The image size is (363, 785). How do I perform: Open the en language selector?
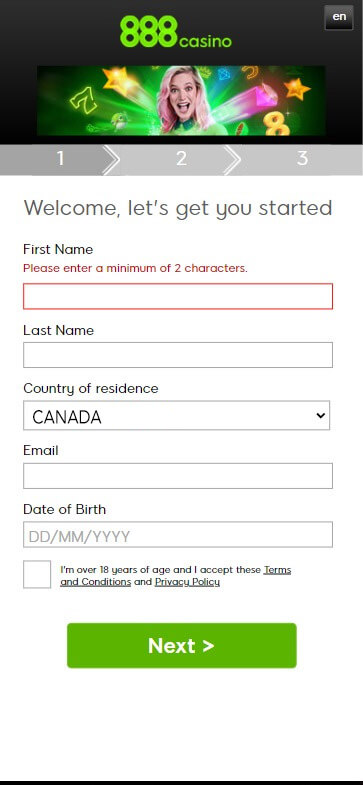point(339,18)
